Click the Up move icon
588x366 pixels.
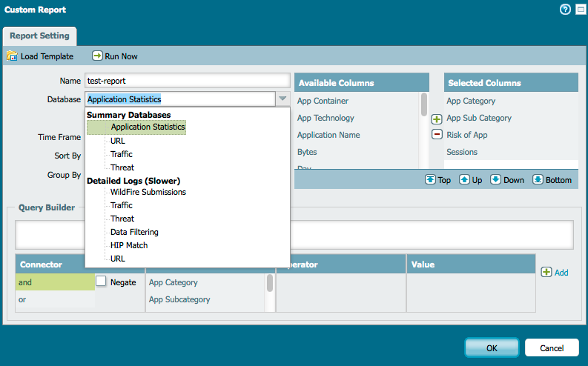tap(464, 179)
